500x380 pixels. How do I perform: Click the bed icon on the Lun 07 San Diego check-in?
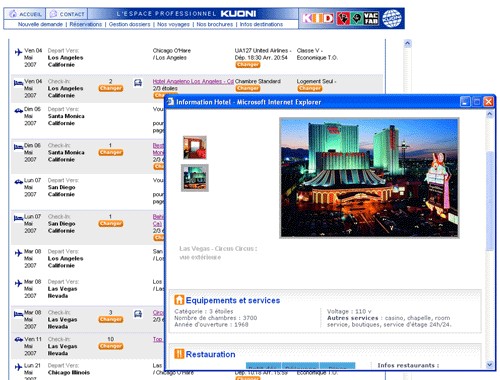click(18, 218)
